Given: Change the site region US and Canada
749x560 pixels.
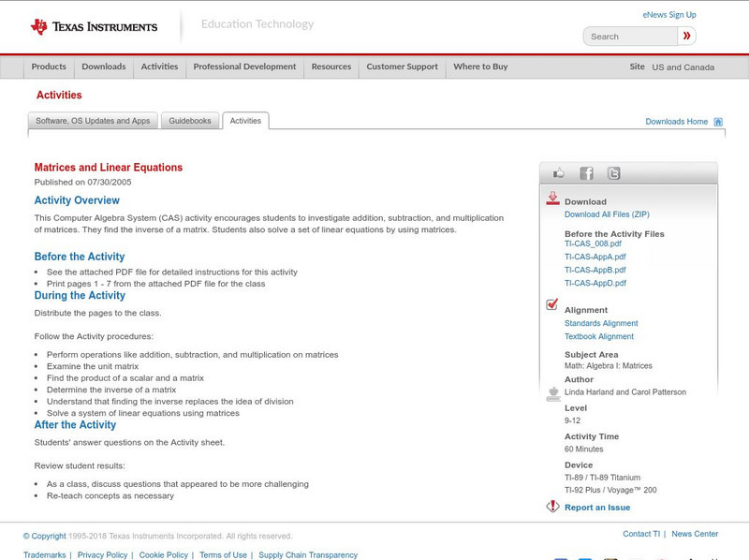Looking at the screenshot, I should point(683,67).
